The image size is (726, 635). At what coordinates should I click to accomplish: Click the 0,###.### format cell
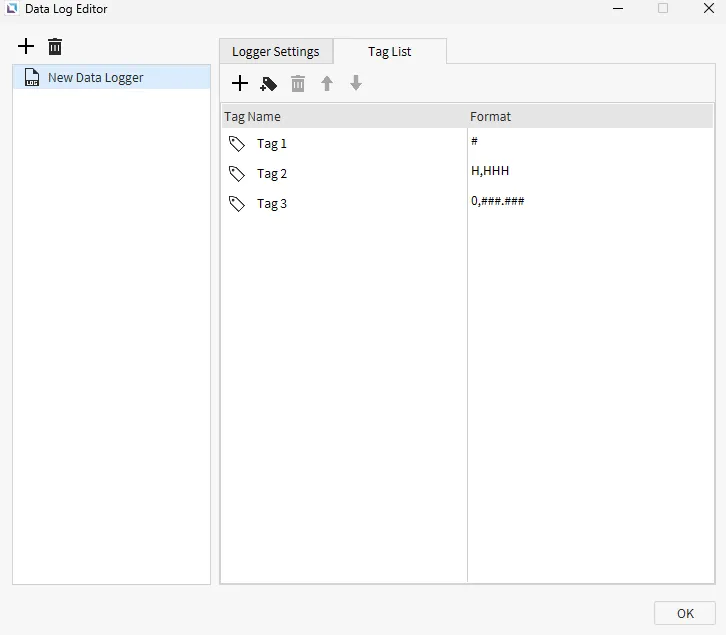tap(497, 202)
